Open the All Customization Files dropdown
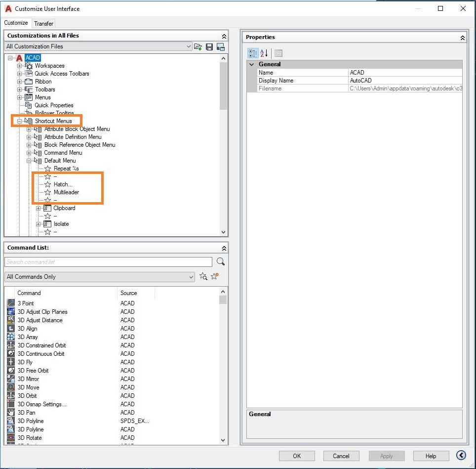The height and width of the screenshot is (469, 476). point(189,46)
